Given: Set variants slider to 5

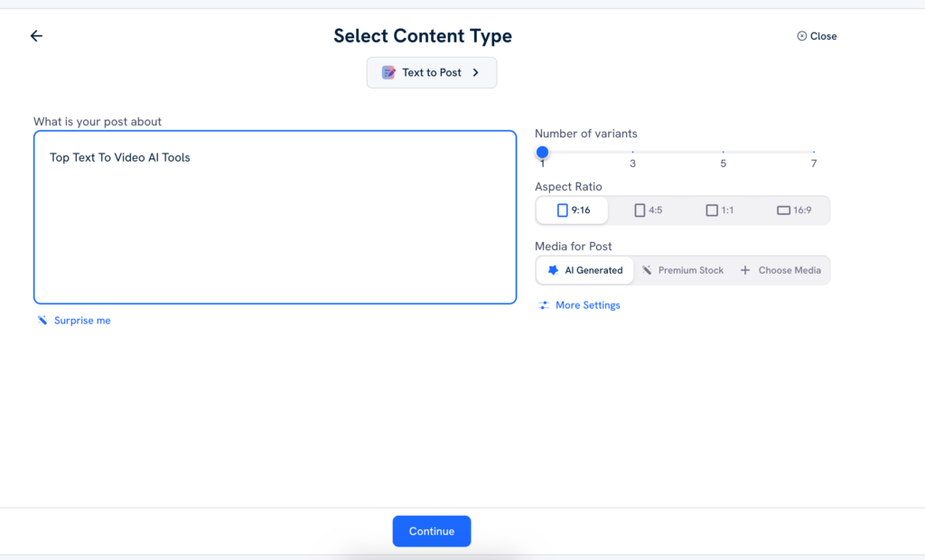Looking at the screenshot, I should pos(724,153).
